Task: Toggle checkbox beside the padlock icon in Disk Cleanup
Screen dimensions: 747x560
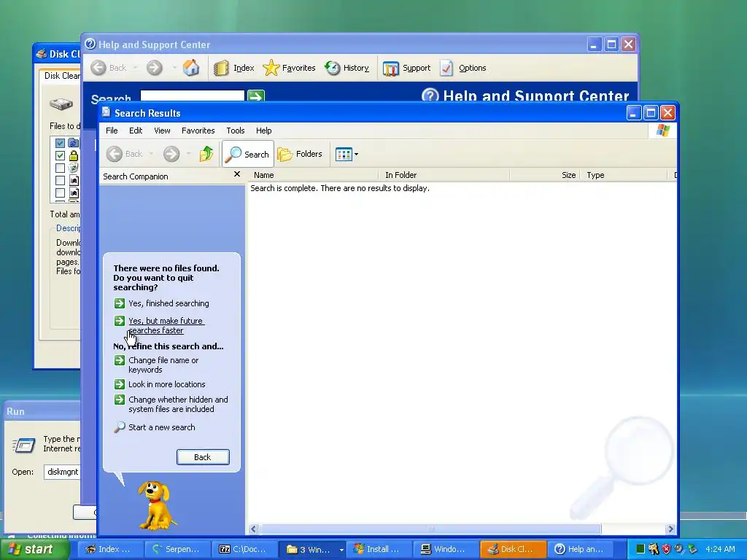Action: point(60,155)
